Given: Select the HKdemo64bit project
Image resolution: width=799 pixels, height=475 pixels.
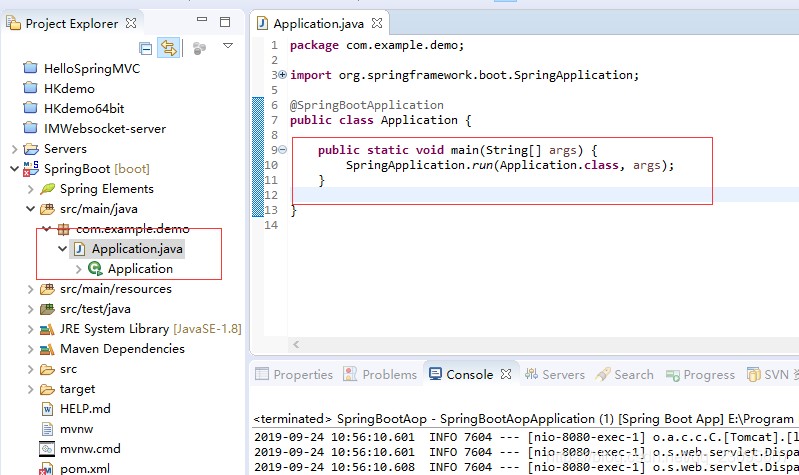Looking at the screenshot, I should tap(84, 109).
